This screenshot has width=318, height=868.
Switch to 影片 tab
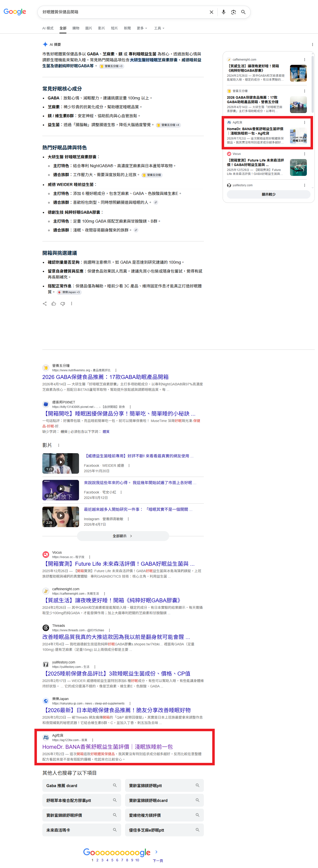pyautogui.click(x=102, y=28)
